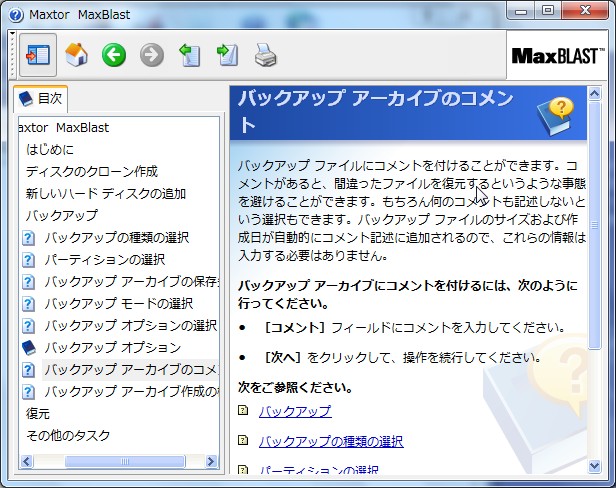Viewport: 616px width, 488px height.
Task: Open バックアップ アーカイブの保存 topic
Action: (x=131, y=281)
